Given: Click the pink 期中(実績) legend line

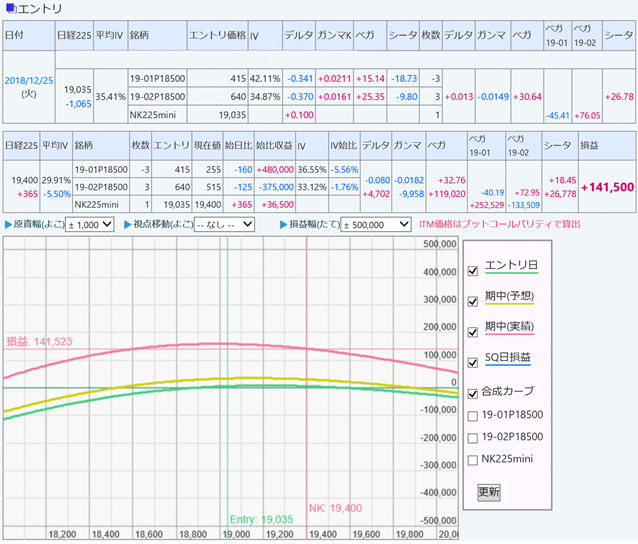Looking at the screenshot, I should point(509,334).
